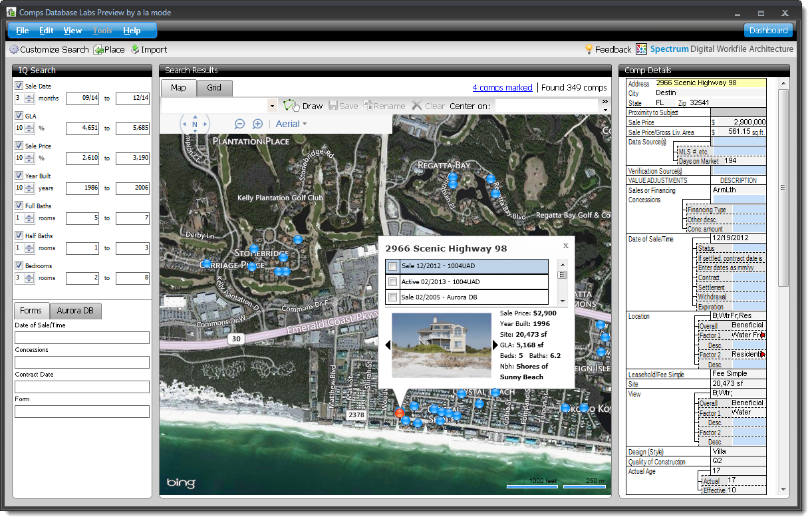Check the Sale 12/2012 - 1004UAD record

click(x=393, y=266)
